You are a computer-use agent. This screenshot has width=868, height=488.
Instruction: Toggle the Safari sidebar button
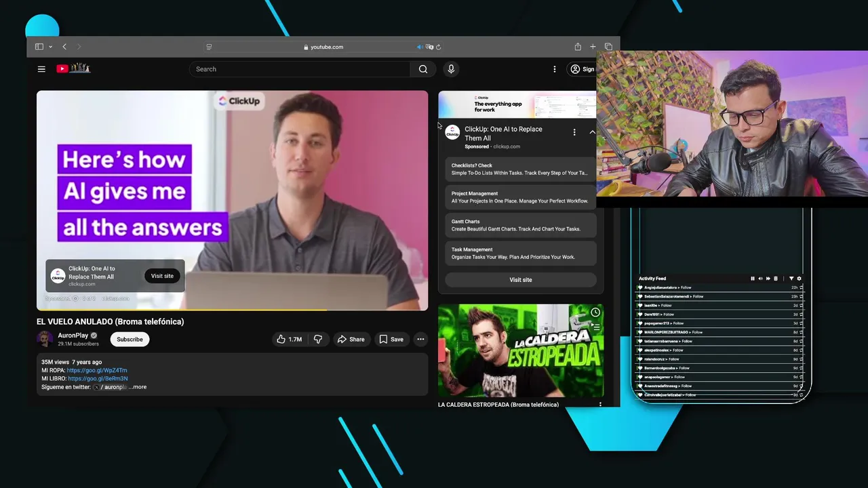(x=39, y=47)
